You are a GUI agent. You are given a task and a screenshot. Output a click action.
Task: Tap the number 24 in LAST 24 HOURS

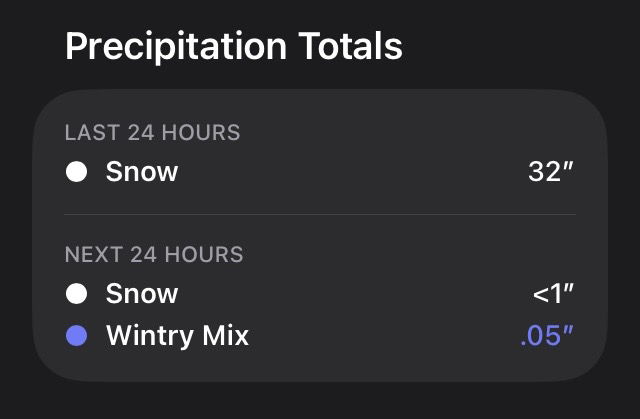[x=140, y=133]
